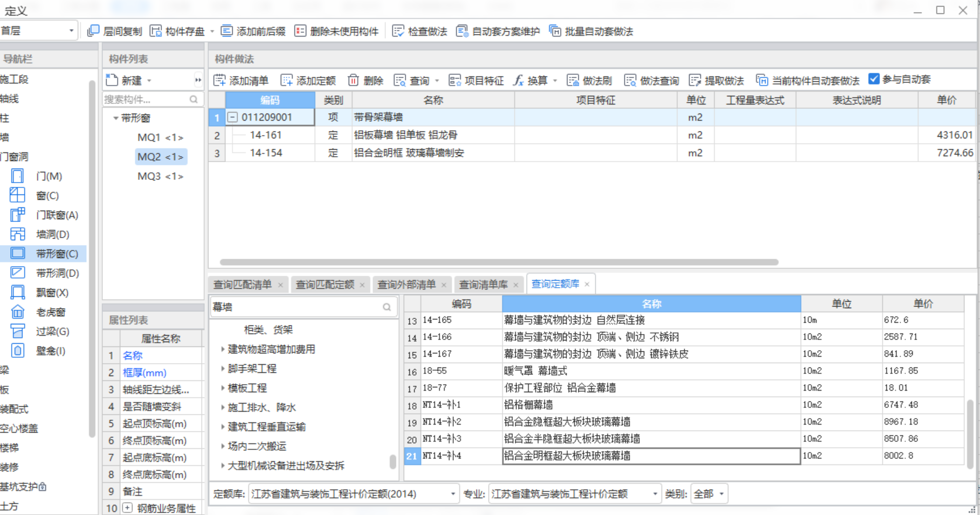Select quota row NT14-补1 铝格栅幕墙
Viewport: 980px width, 515px height.
click(684, 405)
